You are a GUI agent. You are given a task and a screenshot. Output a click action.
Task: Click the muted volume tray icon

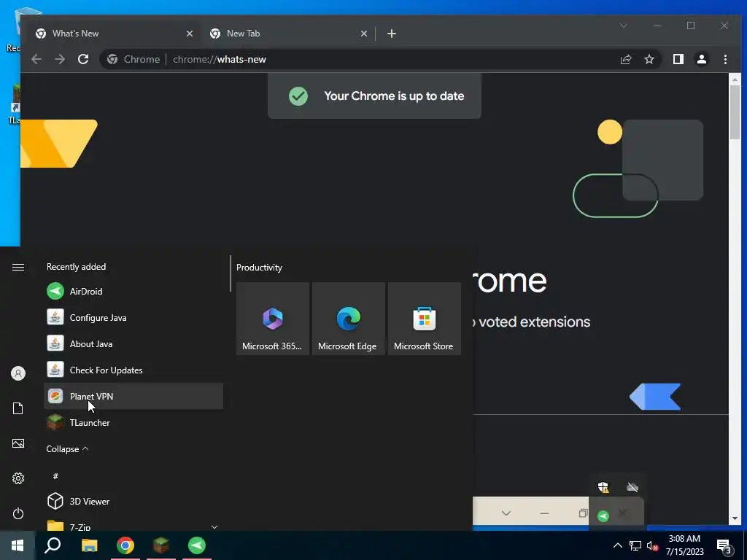pos(653,545)
